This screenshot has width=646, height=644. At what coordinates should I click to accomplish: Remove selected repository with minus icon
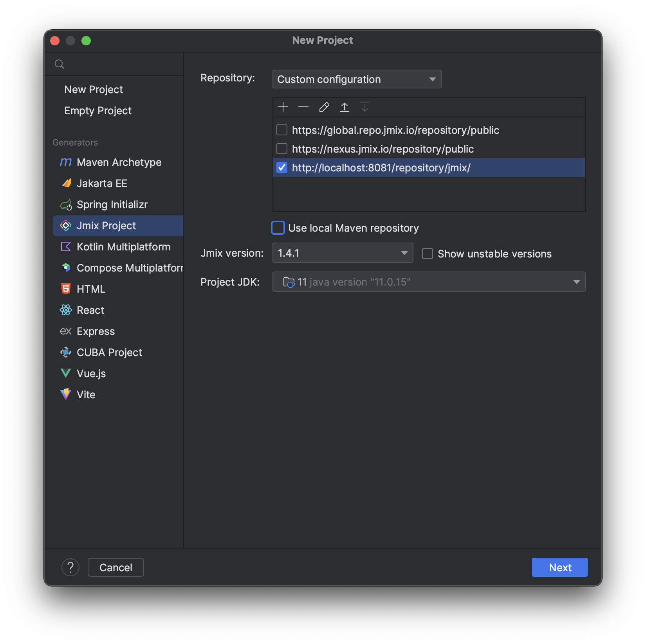click(303, 107)
